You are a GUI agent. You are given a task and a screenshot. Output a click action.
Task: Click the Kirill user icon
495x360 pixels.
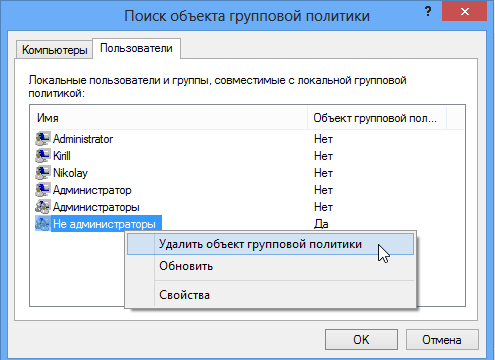[x=43, y=156]
